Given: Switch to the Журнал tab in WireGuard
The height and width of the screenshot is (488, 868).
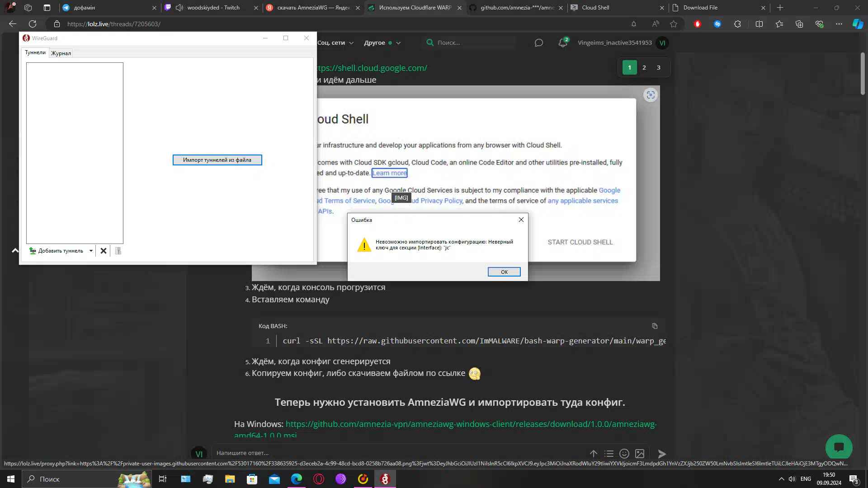Looking at the screenshot, I should (x=61, y=53).
